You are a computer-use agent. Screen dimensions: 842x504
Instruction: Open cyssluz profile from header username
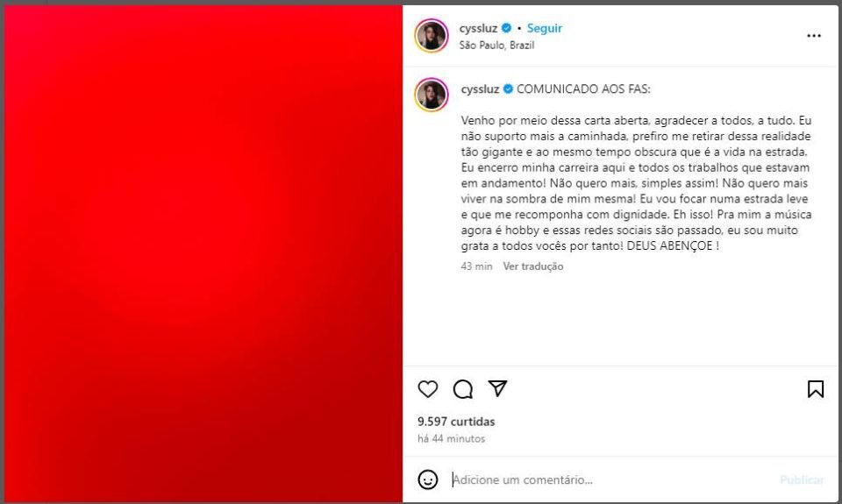478,28
